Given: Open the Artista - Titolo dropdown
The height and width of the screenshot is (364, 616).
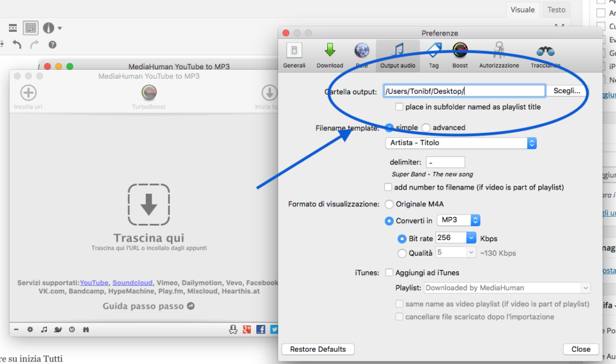Looking at the screenshot, I should click(x=461, y=143).
